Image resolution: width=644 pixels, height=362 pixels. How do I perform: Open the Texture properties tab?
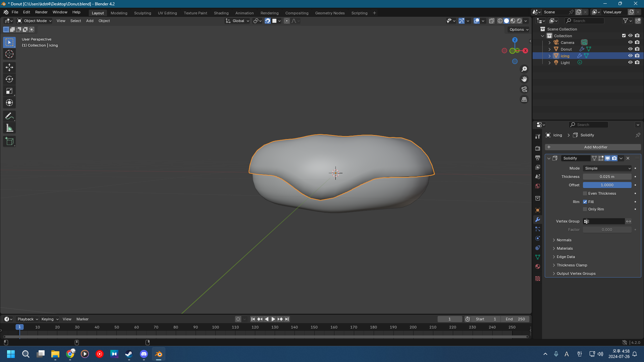tap(538, 279)
